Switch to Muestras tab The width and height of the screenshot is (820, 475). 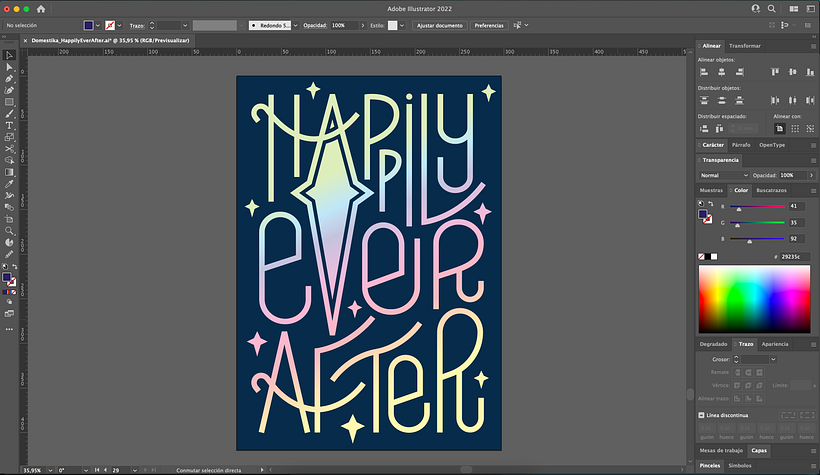tap(711, 190)
